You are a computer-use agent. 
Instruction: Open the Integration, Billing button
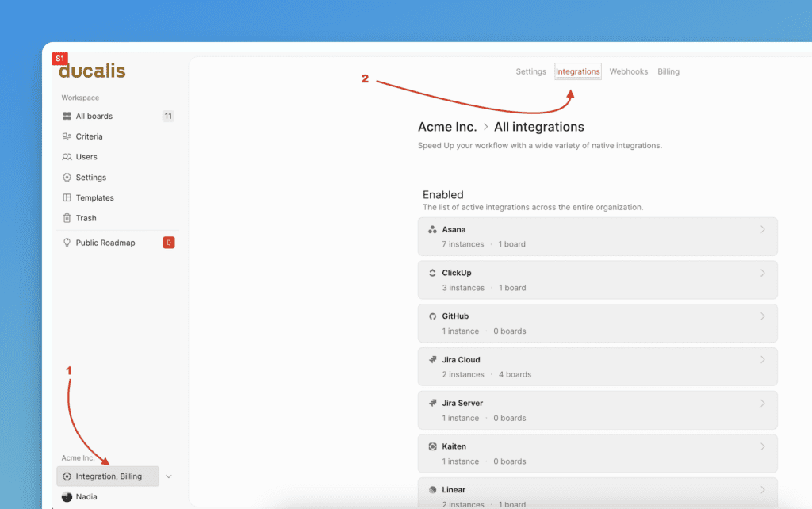(108, 476)
